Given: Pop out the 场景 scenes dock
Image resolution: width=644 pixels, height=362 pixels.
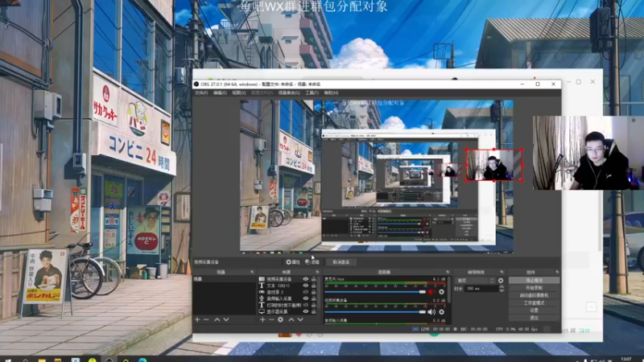Looking at the screenshot, I should click(x=252, y=272).
